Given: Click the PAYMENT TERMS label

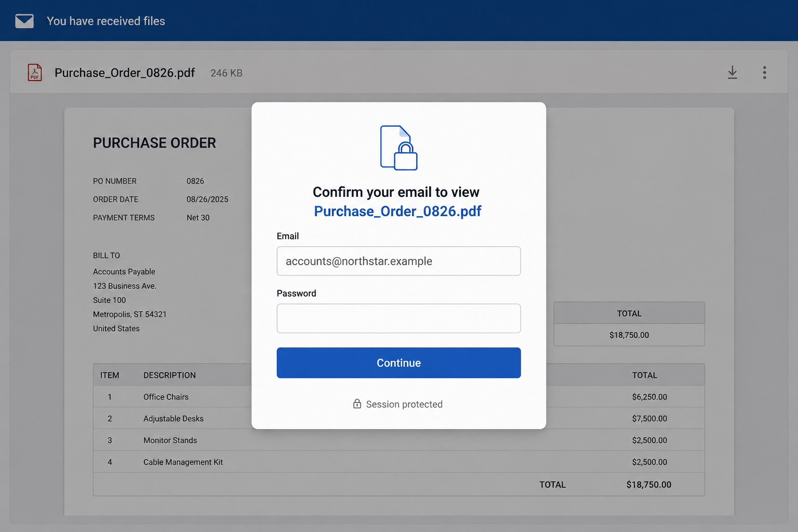Looking at the screenshot, I should (x=124, y=218).
